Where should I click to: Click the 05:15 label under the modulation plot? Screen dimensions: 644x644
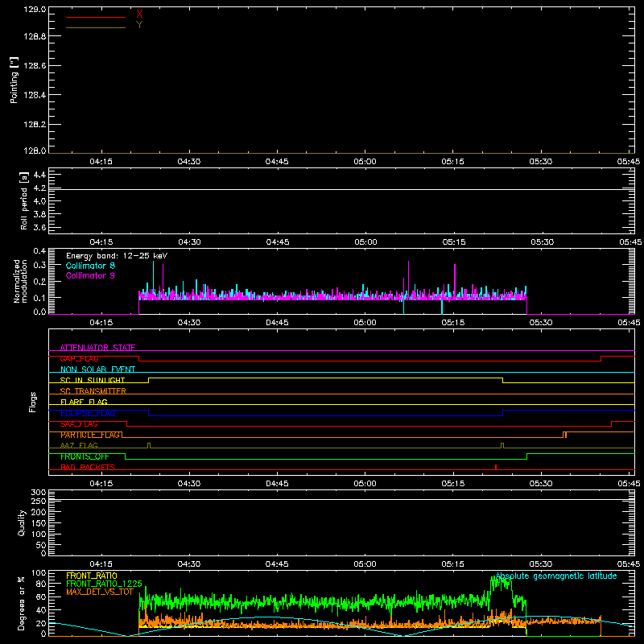pyautogui.click(x=453, y=323)
